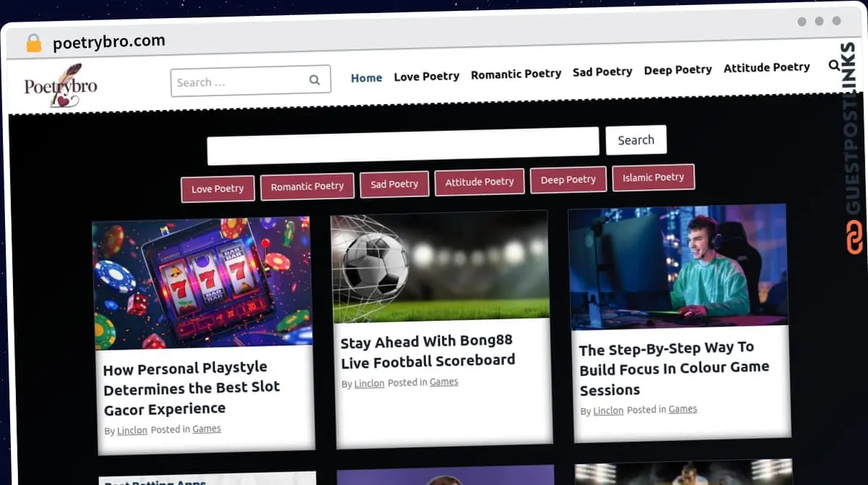The image size is (868, 485).
Task: Click the orange Guestpostlinks chain icon
Action: (854, 237)
